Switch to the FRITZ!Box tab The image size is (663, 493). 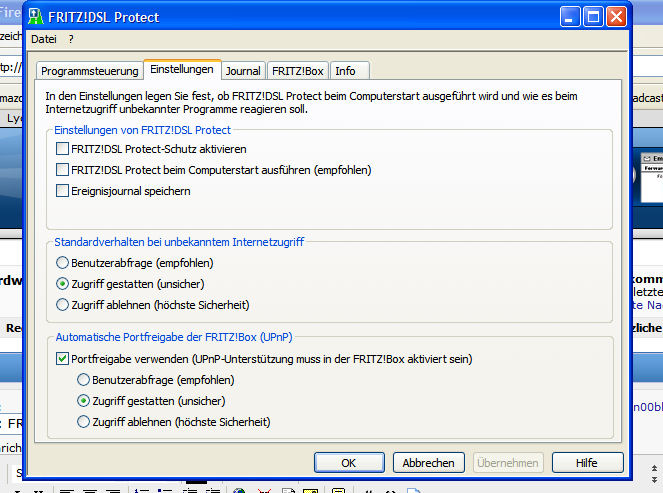pyautogui.click(x=298, y=71)
